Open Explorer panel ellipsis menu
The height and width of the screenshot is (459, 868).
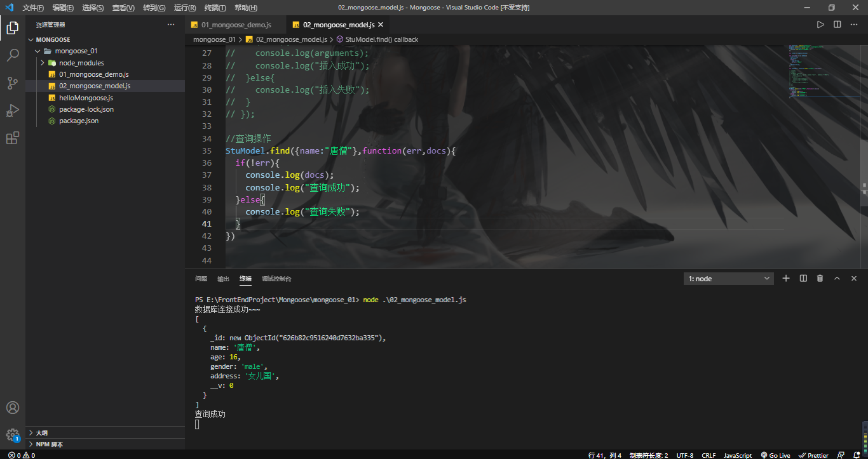pos(170,25)
